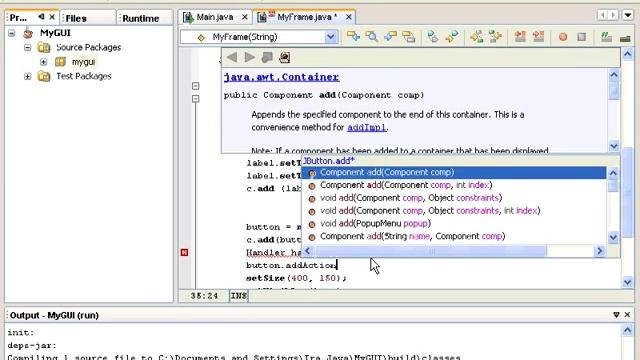Click the editor tabs right arrow button
This screenshot has width=640, height=360.
tap(613, 16)
